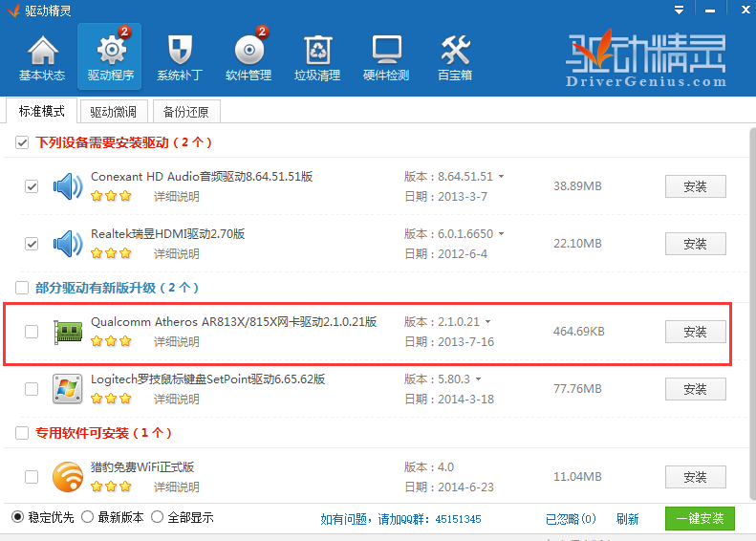Image resolution: width=756 pixels, height=541 pixels.
Task: Click the 猎豹免费WiFi orange icon
Action: click(x=68, y=476)
